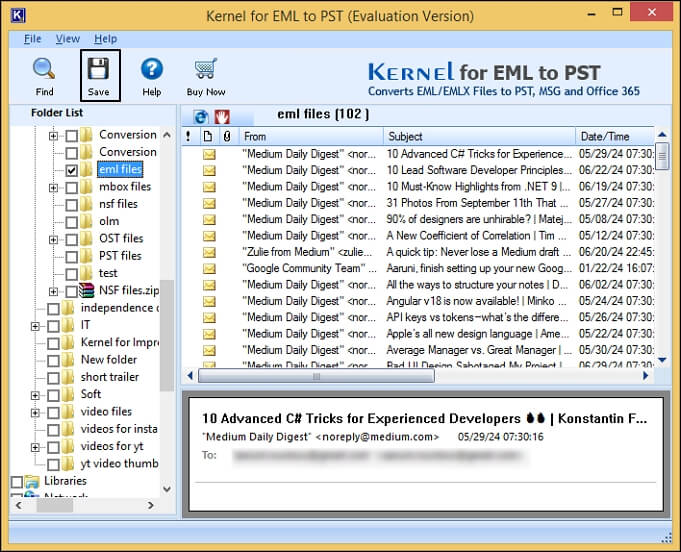Click the Save floppy disk icon
This screenshot has width=681, height=552.
point(99,69)
